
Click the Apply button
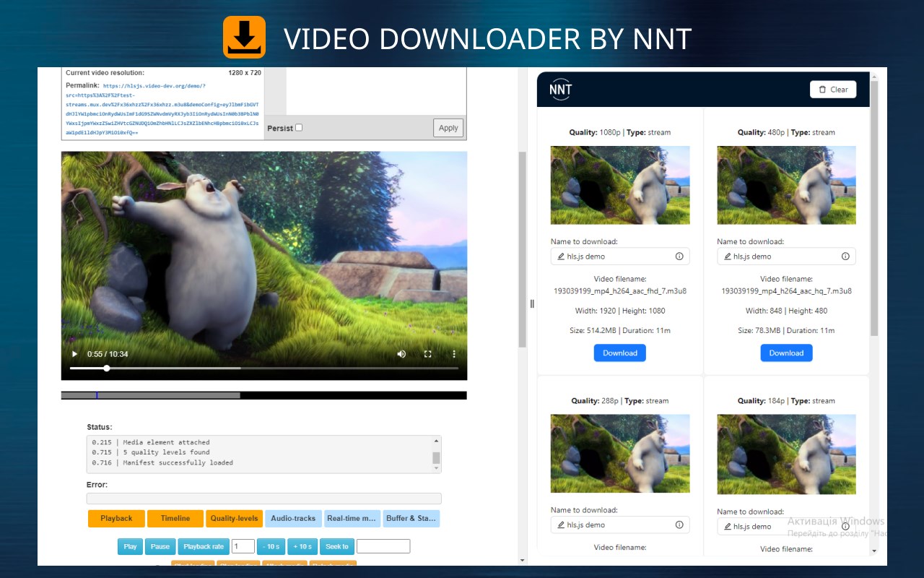point(448,128)
